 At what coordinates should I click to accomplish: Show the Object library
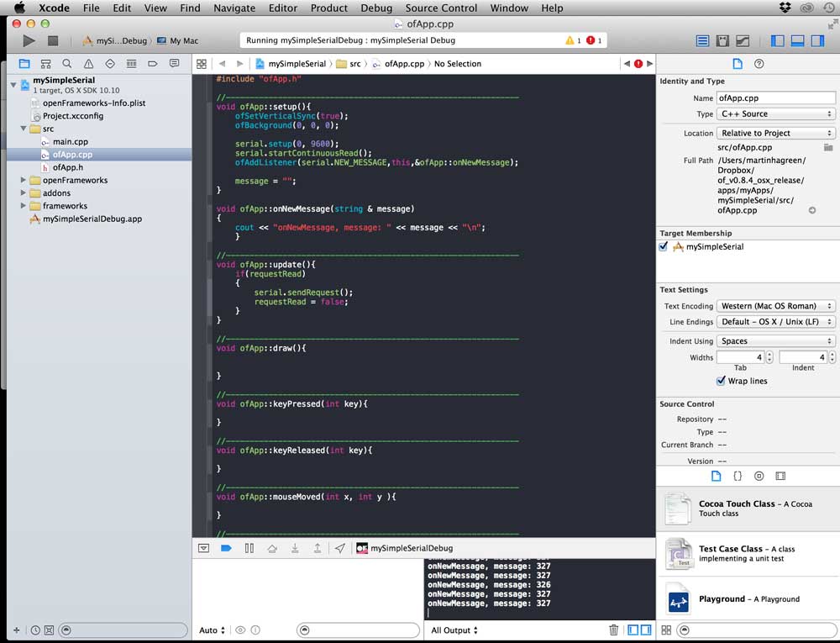tap(759, 476)
